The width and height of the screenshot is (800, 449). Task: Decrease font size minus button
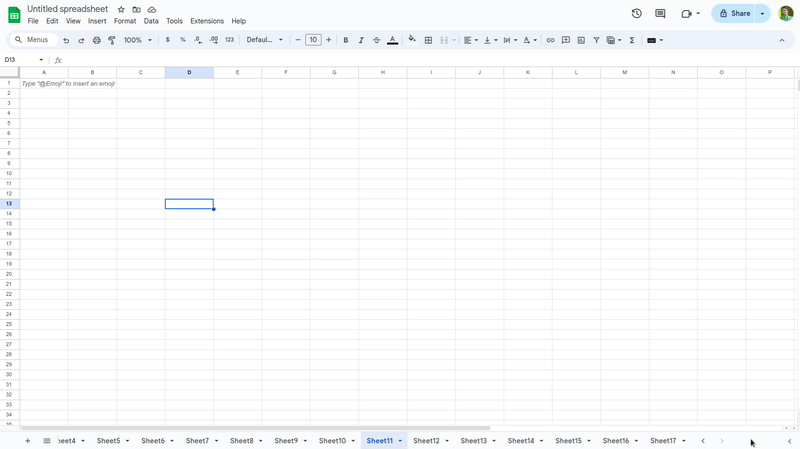[298, 40]
